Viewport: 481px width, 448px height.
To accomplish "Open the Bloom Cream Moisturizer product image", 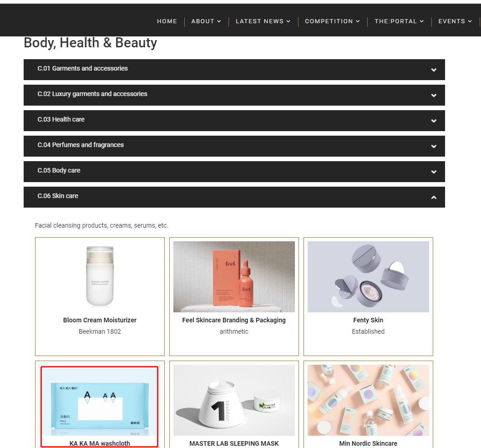I will 100,276.
